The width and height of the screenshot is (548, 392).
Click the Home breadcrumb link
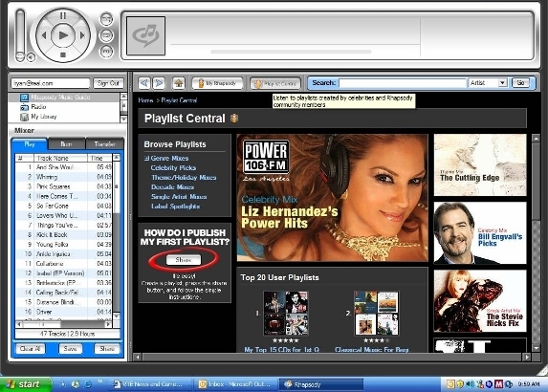point(145,100)
